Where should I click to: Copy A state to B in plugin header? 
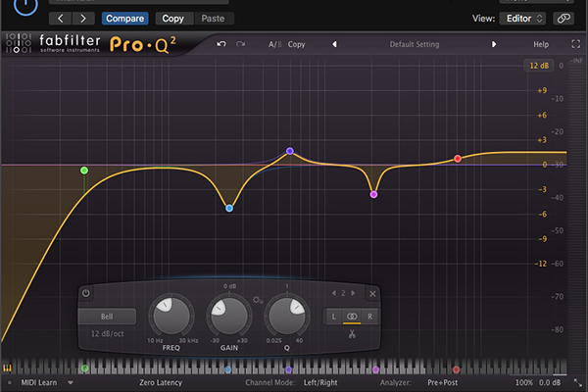296,44
